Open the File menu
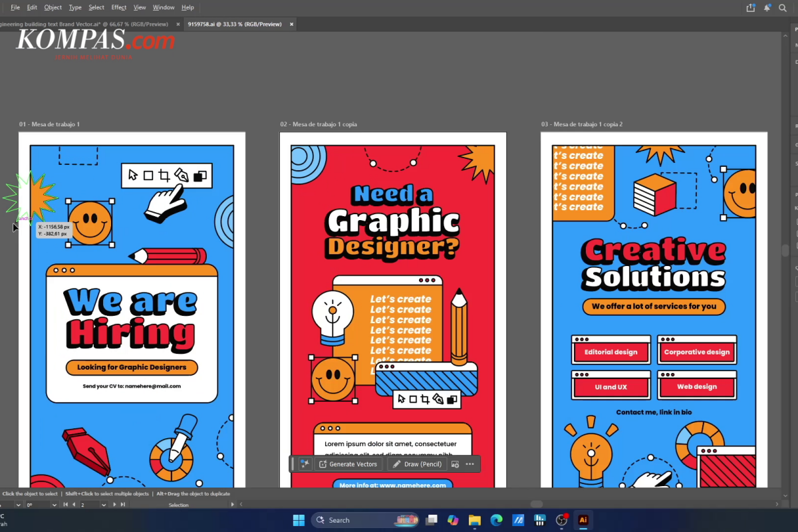The image size is (798, 532). click(15, 7)
